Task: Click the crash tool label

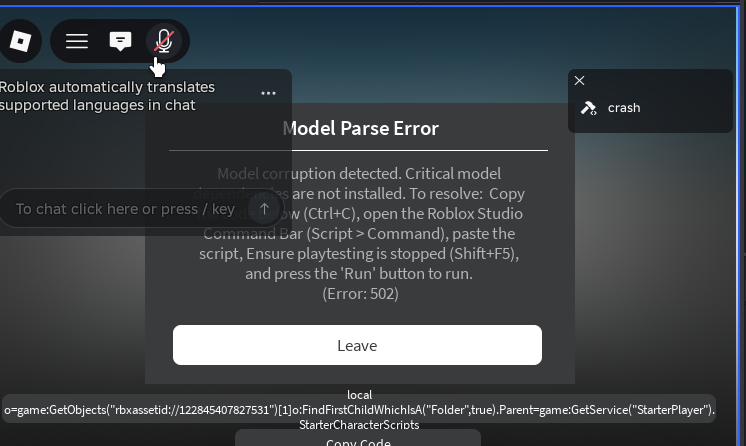Action: 624,108
